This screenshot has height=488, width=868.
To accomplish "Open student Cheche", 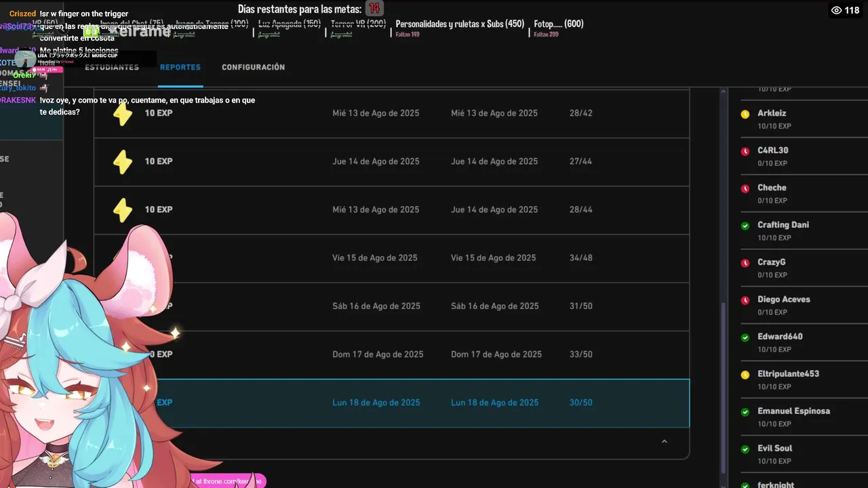I will (x=772, y=188).
